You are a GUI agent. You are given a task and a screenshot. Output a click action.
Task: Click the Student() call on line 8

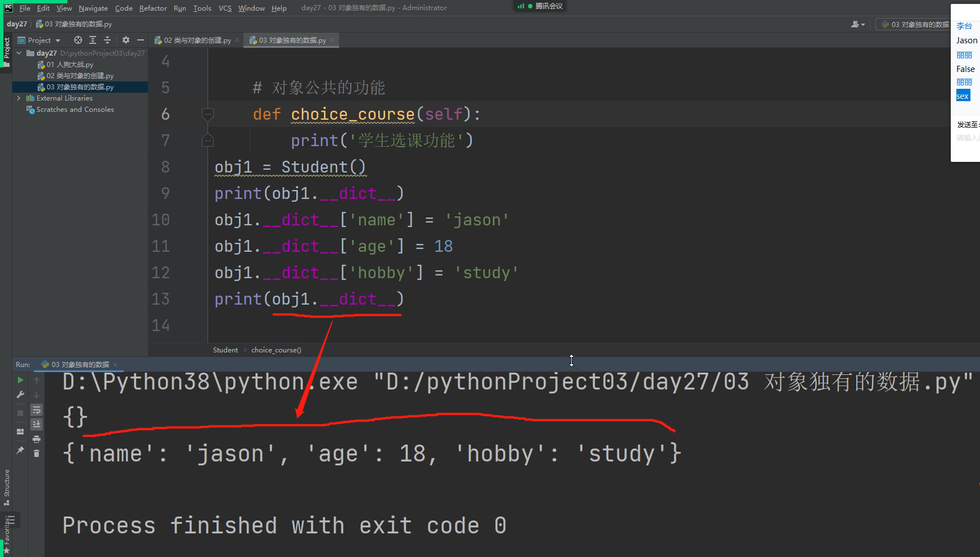[x=323, y=167]
